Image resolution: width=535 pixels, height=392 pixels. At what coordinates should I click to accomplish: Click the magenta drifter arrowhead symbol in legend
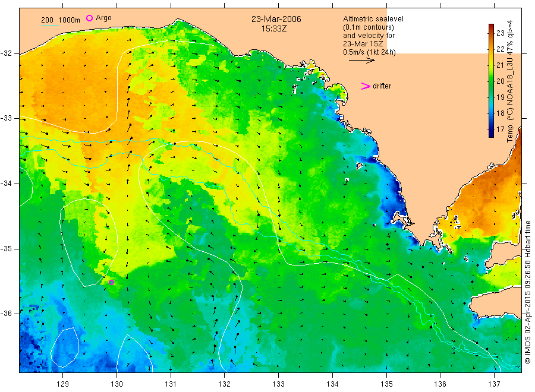(366, 86)
